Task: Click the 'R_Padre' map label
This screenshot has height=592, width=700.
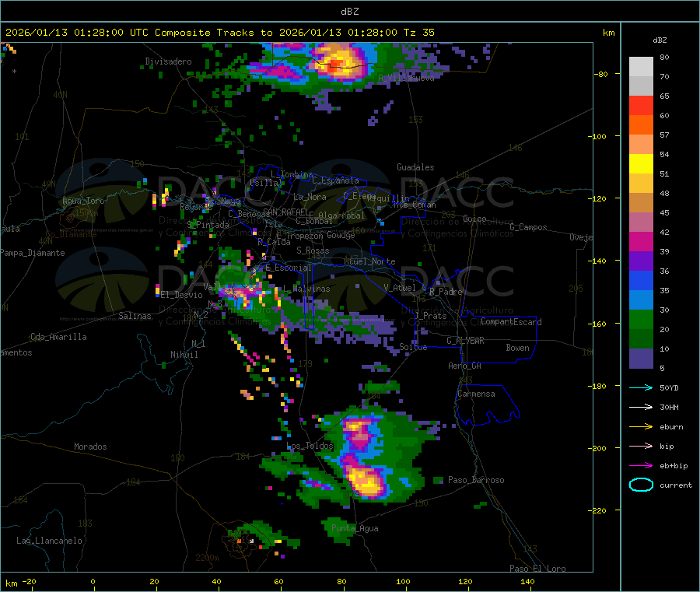Action: click(446, 292)
